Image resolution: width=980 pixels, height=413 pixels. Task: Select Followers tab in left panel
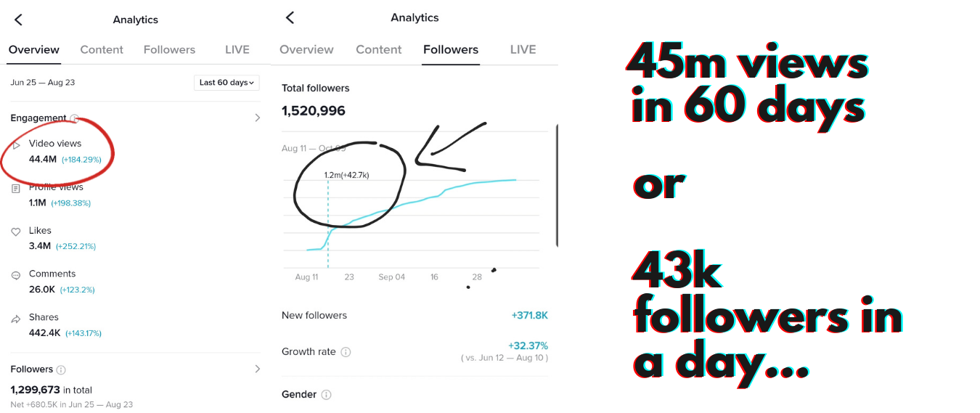coord(169,50)
